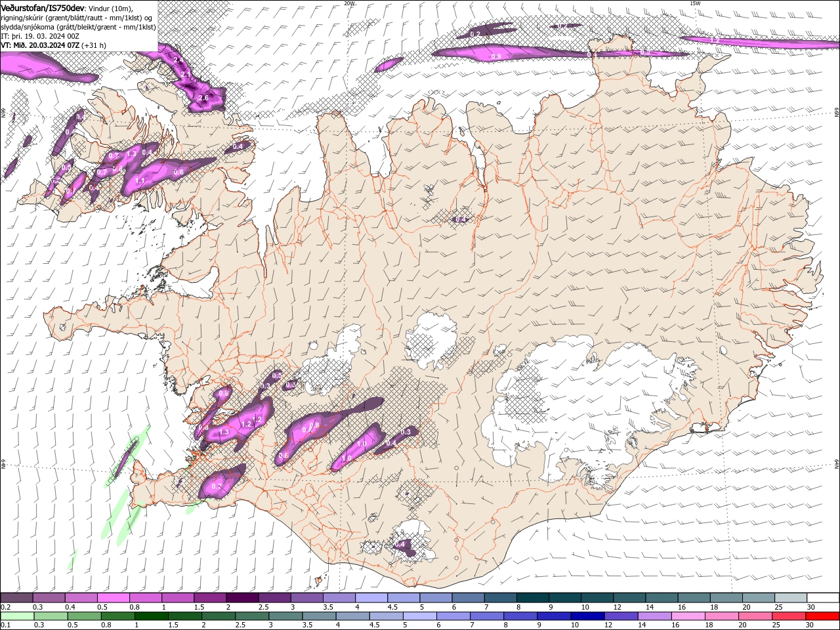The image size is (840, 630).
Task: Pick the bright red lower swatch labeled 30
Action: 822,616
